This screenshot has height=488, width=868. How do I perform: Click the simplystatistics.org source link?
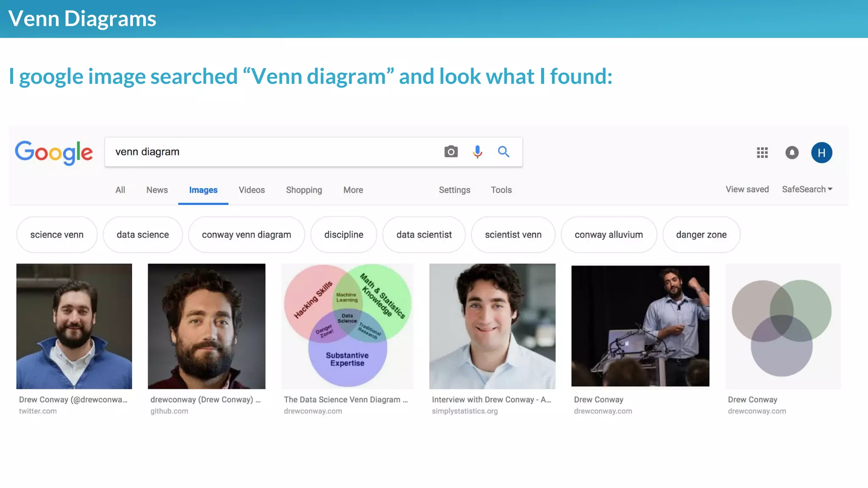pyautogui.click(x=465, y=411)
